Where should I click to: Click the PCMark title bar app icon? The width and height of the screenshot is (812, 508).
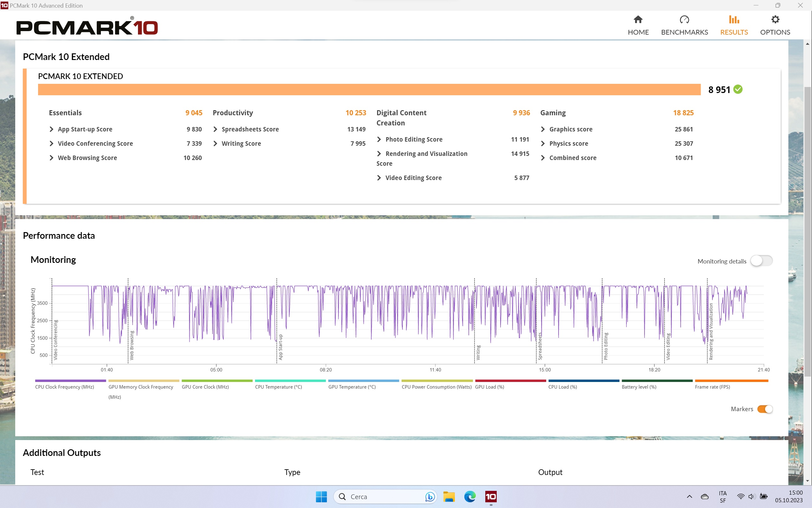[4, 5]
